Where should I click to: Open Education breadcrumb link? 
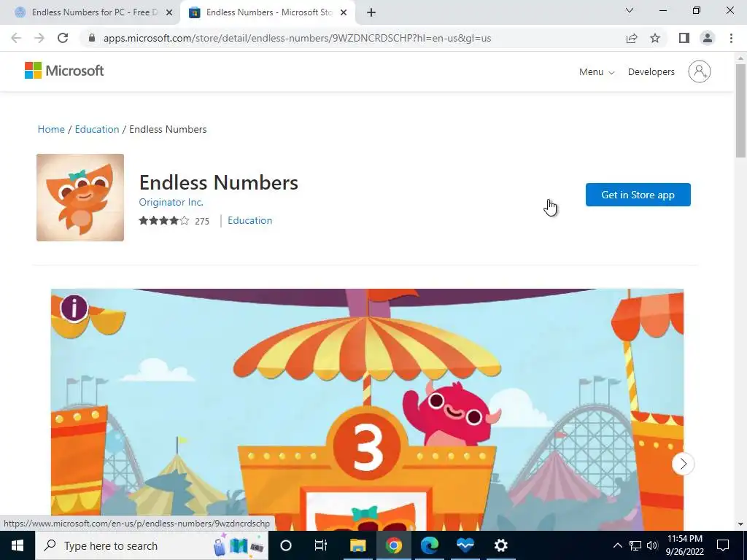[97, 129]
